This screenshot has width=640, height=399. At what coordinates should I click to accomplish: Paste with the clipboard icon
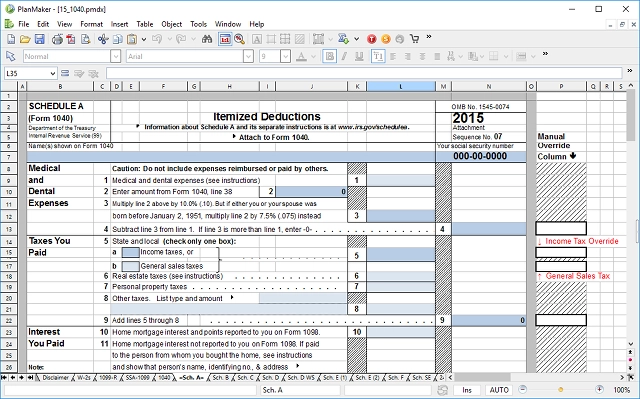coord(132,39)
